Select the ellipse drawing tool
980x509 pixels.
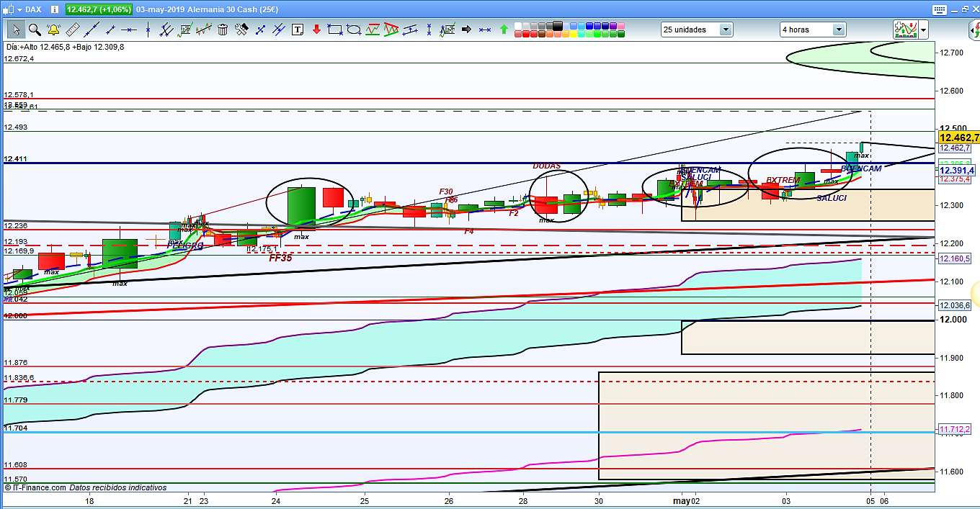(354, 30)
